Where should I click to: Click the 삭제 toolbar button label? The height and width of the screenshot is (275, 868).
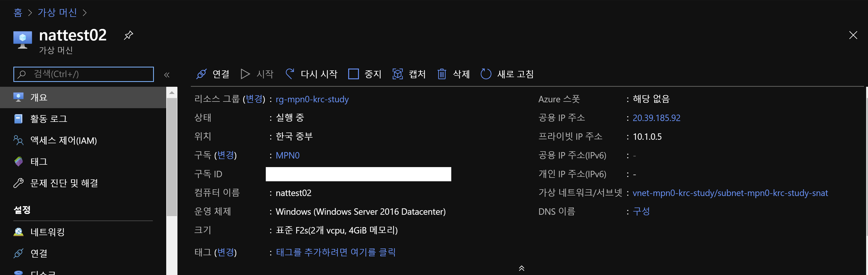461,74
